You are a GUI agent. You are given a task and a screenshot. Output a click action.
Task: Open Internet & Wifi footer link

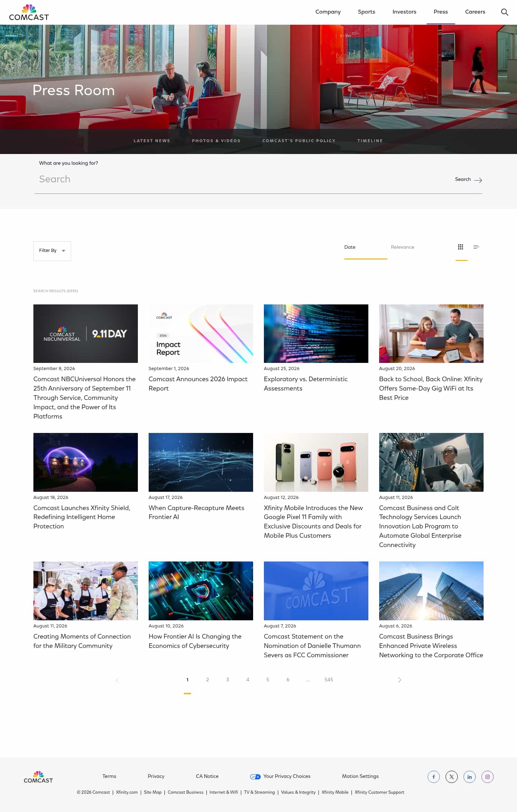coord(224,792)
